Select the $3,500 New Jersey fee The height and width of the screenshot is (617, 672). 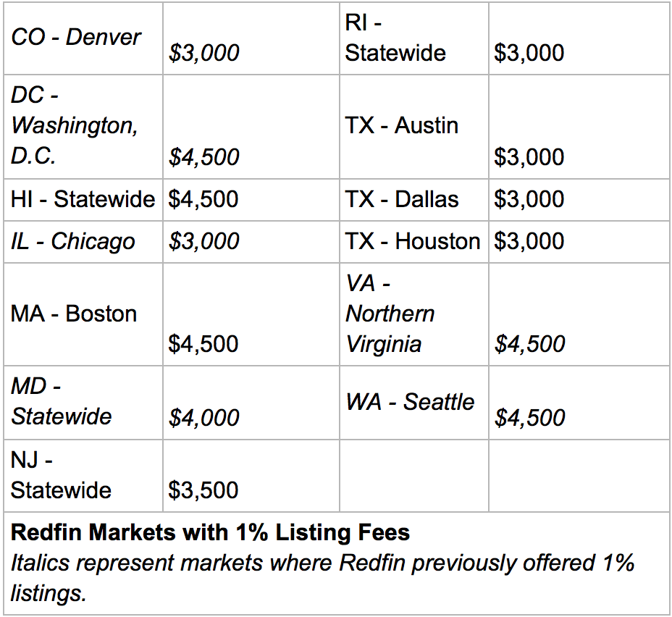pos(203,490)
